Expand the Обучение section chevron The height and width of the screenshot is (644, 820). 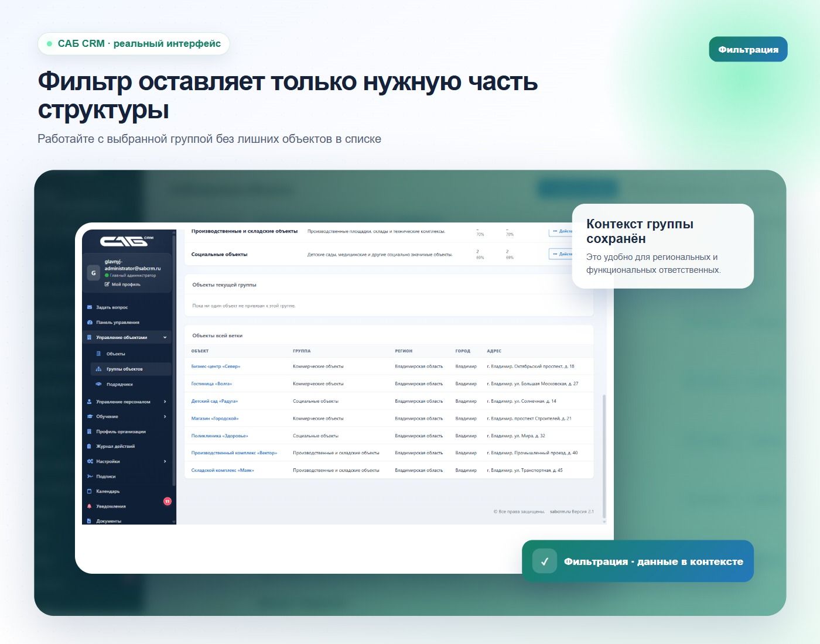[x=165, y=416]
